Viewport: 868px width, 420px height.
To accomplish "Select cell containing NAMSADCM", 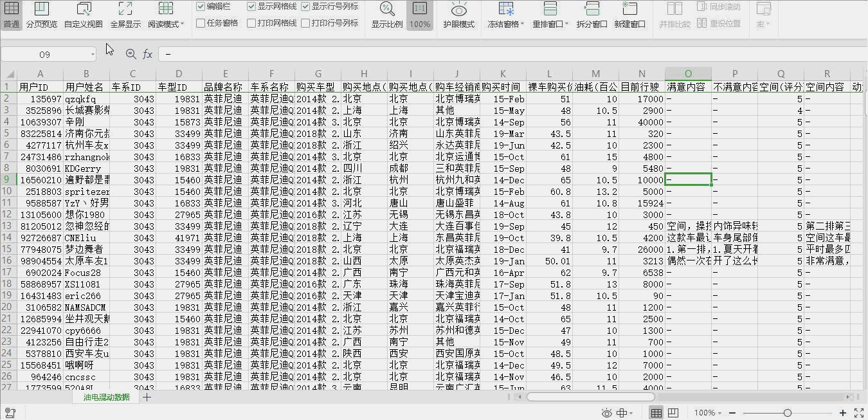I will (x=86, y=307).
